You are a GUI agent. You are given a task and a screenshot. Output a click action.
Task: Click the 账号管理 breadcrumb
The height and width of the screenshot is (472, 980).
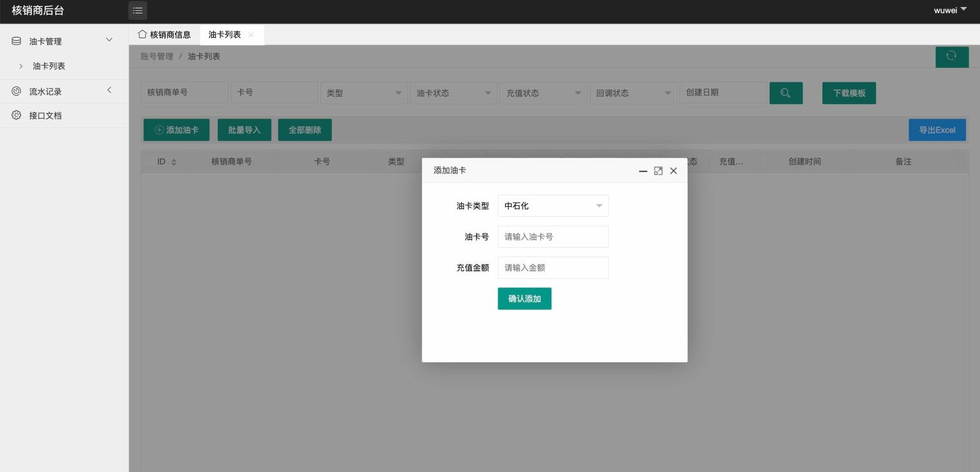[157, 57]
